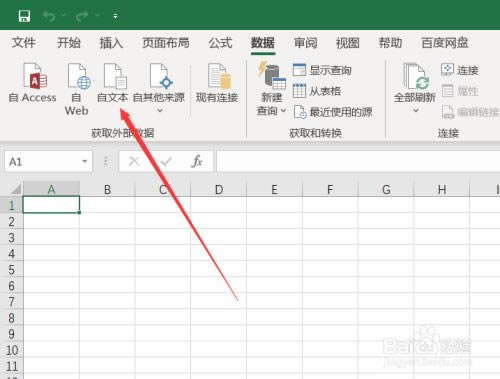
Task: Select row 3 header
Action: (11, 237)
